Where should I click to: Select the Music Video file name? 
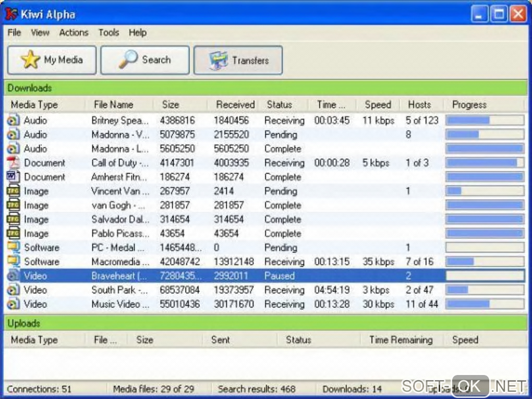pyautogui.click(x=120, y=304)
